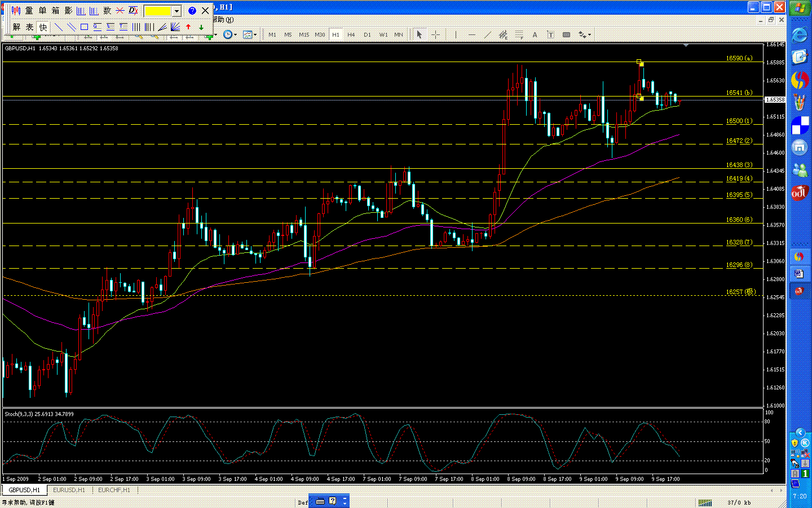Expand the arrows objects dropdown
This screenshot has width=812, height=508.
(x=589, y=35)
